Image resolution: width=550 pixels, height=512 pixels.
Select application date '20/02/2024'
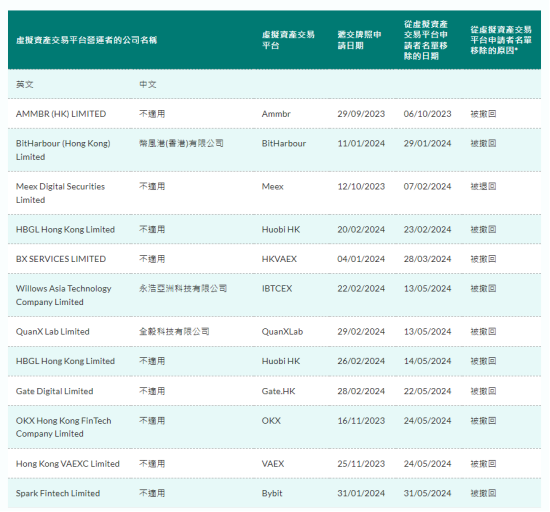(x=361, y=229)
